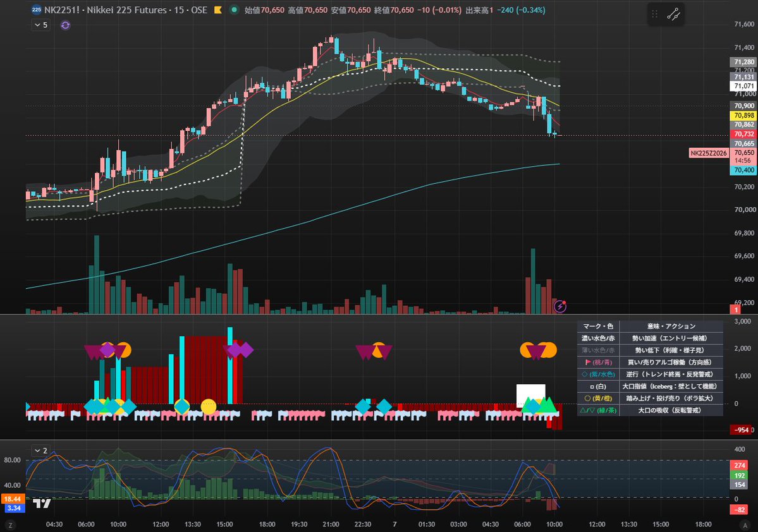This screenshot has width=758, height=532.
Task: Click the 71,280 price label
Action: click(x=743, y=62)
